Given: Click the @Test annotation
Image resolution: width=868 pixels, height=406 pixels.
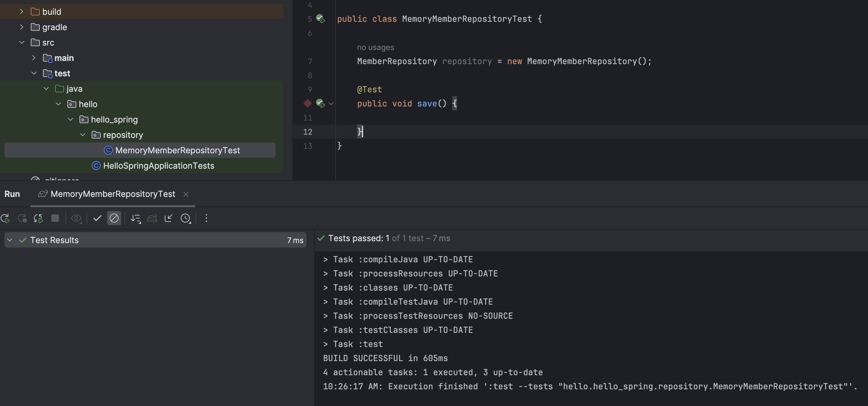Looking at the screenshot, I should pyautogui.click(x=369, y=90).
